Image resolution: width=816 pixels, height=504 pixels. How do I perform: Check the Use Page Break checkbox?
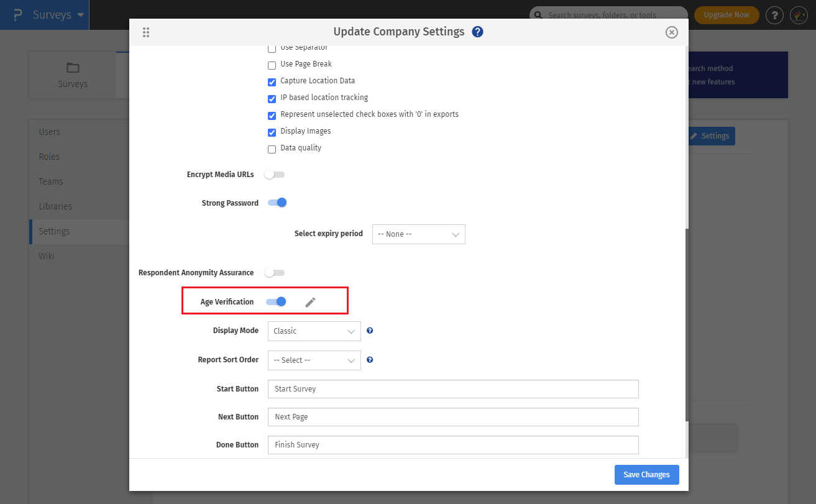tap(272, 65)
